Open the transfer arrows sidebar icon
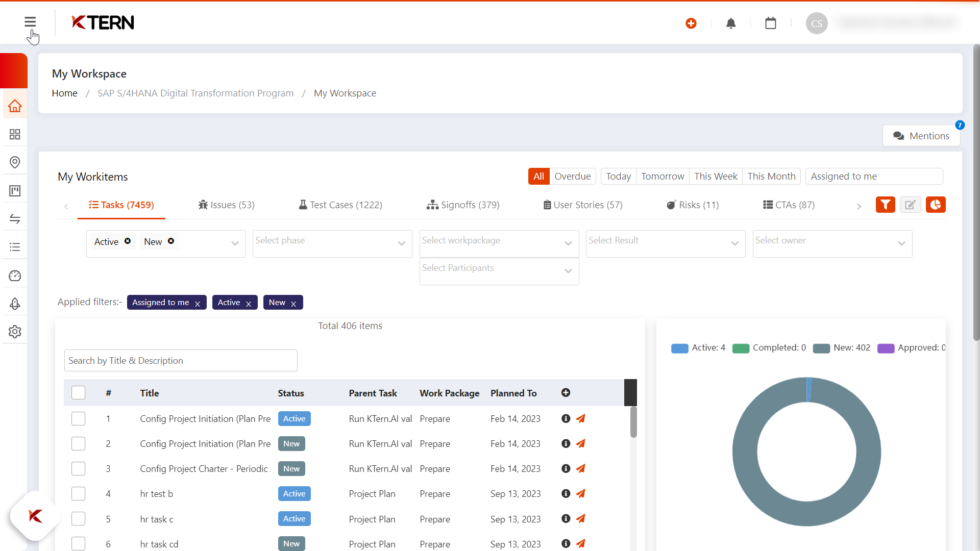This screenshot has height=551, width=980. [15, 219]
